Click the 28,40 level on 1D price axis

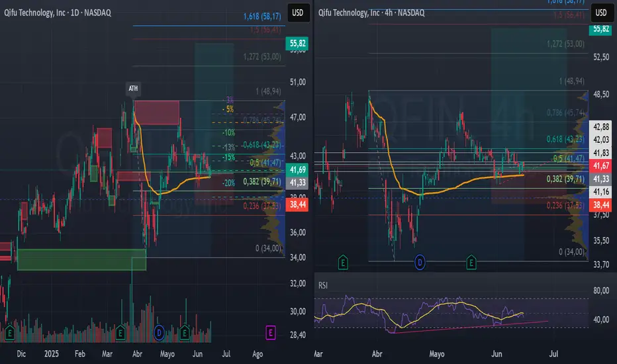point(297,335)
